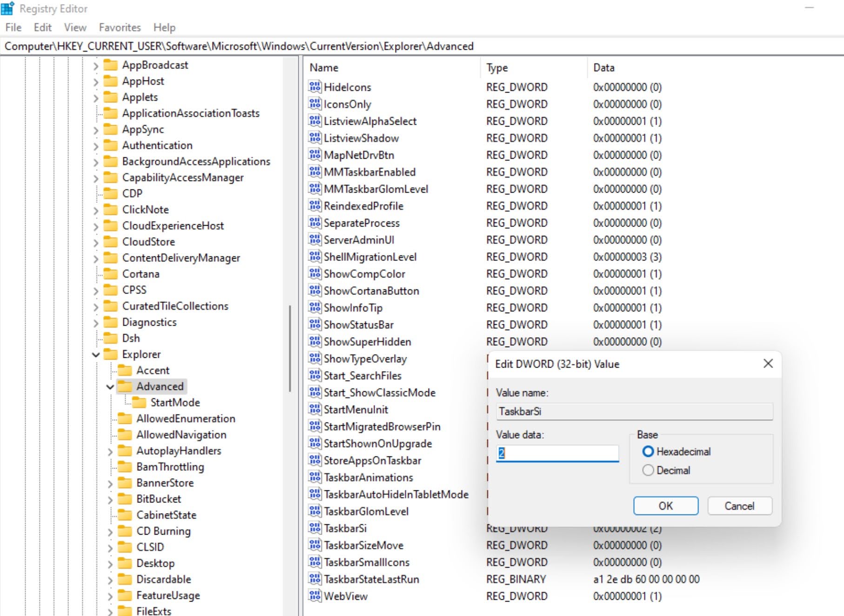
Task: Click the ReindexedProfile value name
Action: (363, 206)
